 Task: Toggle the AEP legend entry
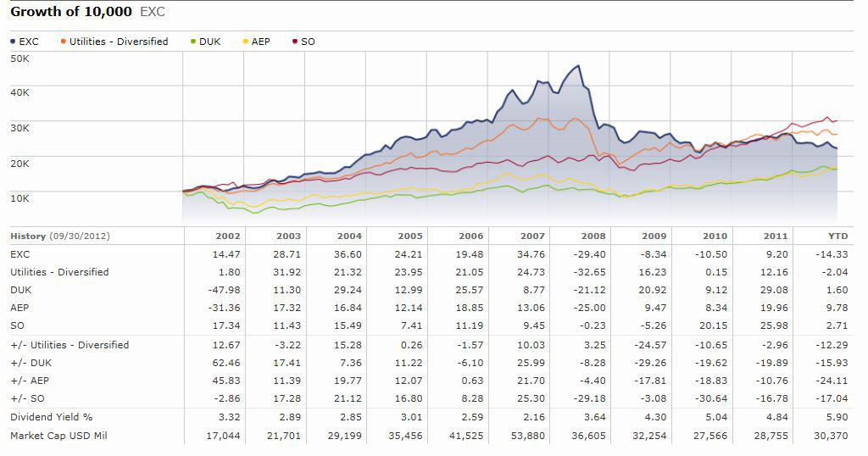[256, 42]
